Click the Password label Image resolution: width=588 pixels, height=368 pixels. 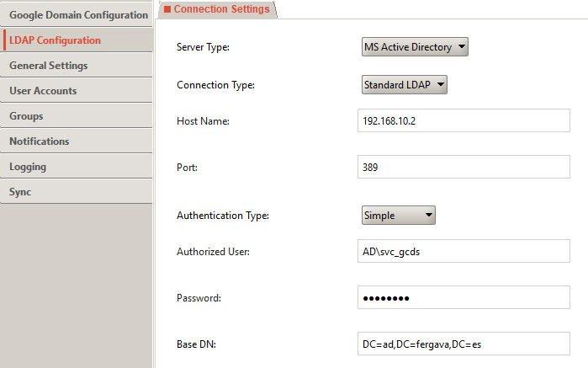tap(199, 298)
